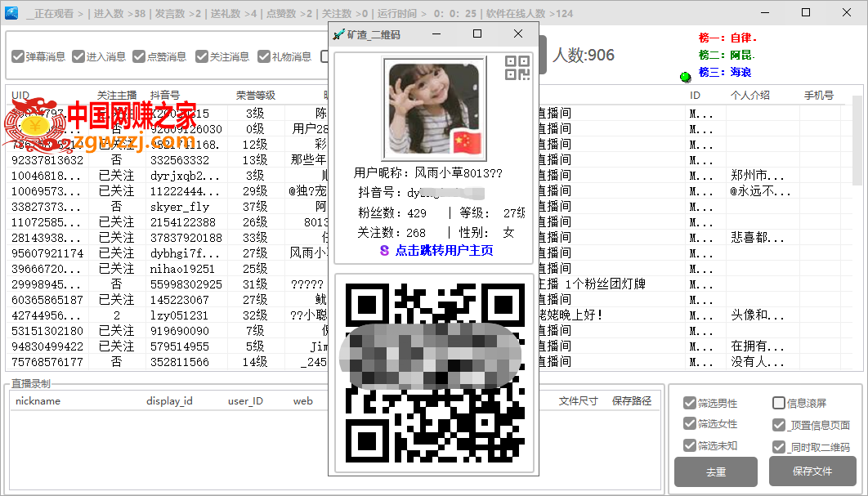868x496 pixels.
Task: Toggle 点赞消息 checkbox
Action: tap(139, 56)
